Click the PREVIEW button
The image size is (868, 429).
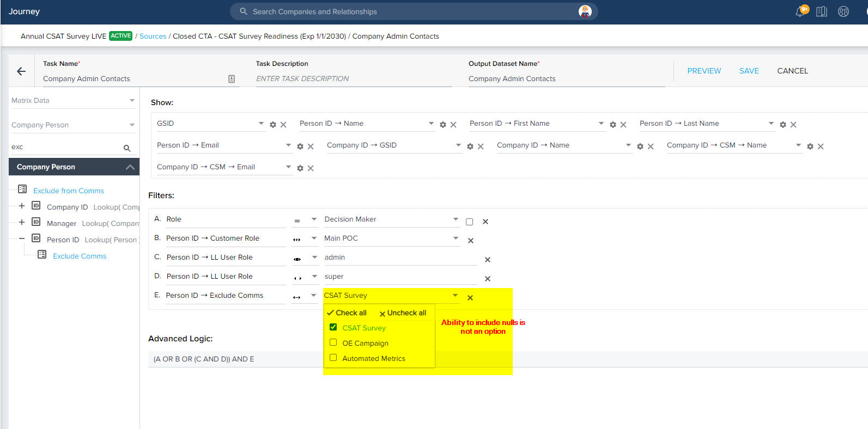[704, 71]
